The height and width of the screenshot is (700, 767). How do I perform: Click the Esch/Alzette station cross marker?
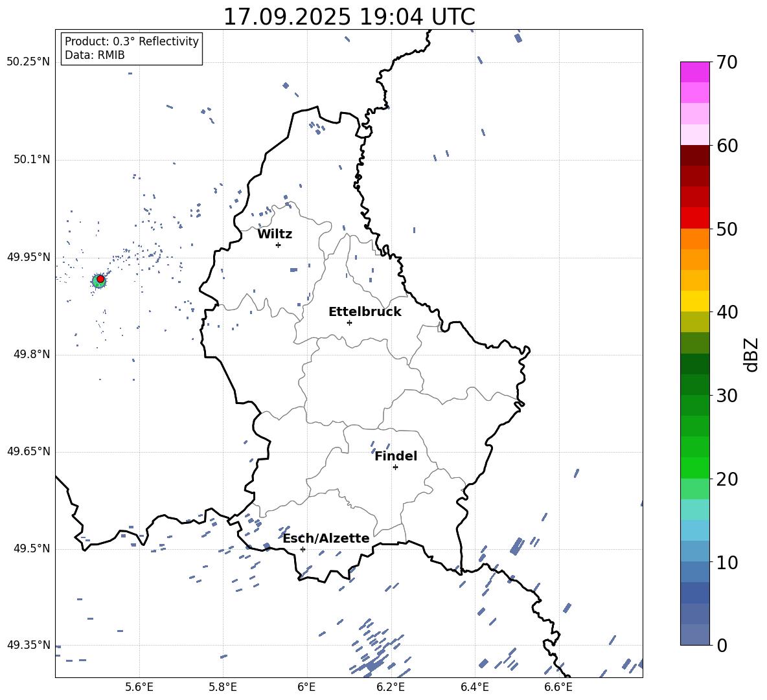tap(303, 549)
